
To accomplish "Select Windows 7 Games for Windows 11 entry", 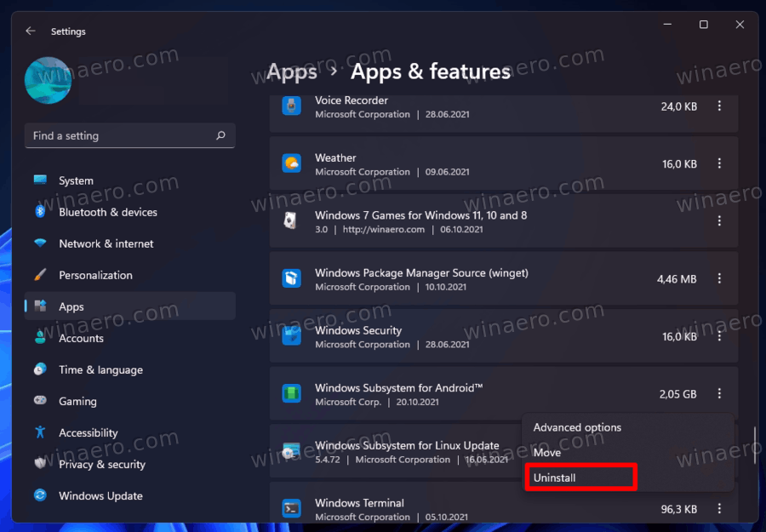I will click(421, 215).
